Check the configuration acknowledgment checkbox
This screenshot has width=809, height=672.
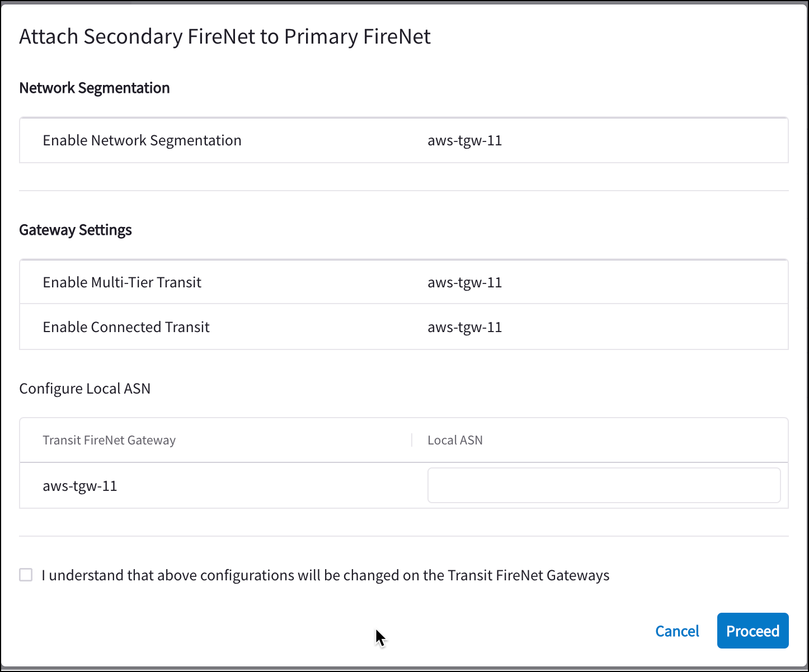click(26, 575)
